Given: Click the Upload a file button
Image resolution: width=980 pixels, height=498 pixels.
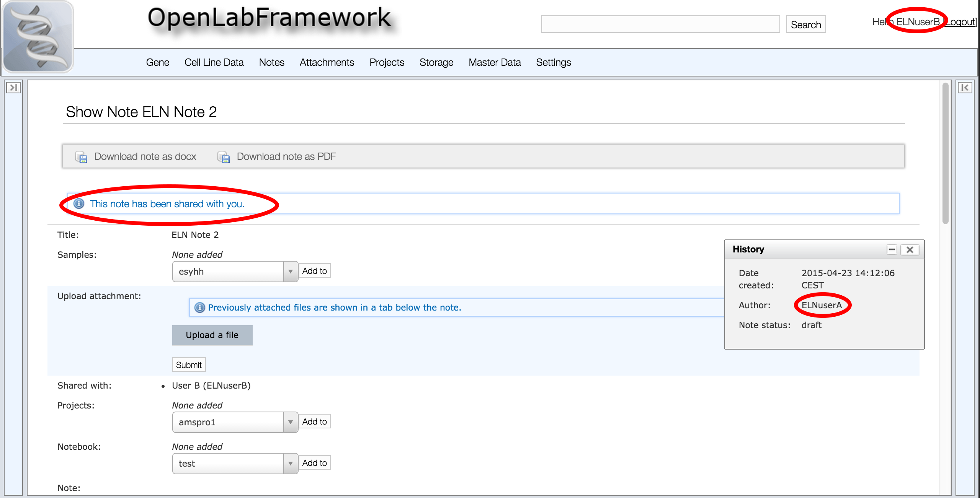Looking at the screenshot, I should point(212,335).
